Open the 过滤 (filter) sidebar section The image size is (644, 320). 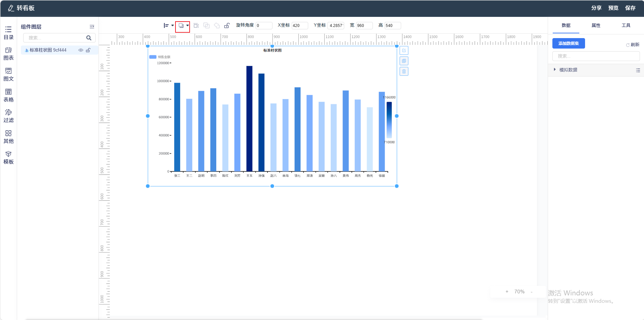(8, 116)
